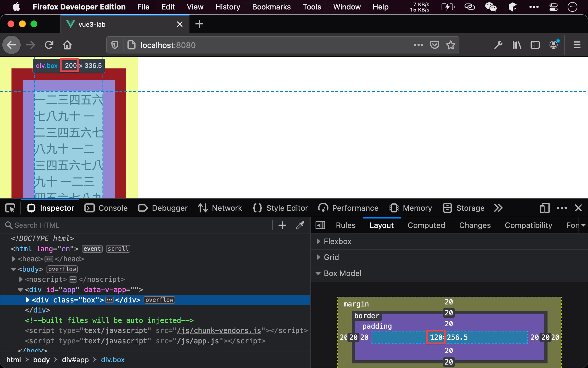Activate the element picker tool

(x=11, y=208)
